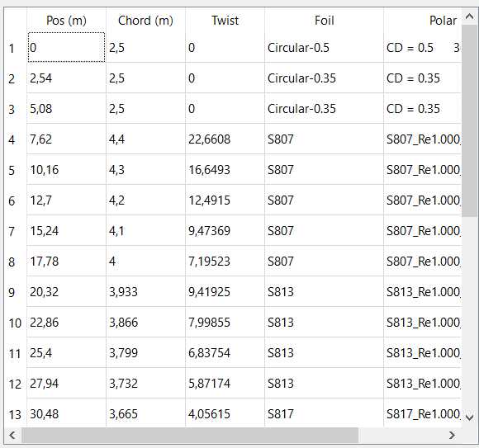Image resolution: width=479 pixels, height=448 pixels.
Task: Select the Circular-0.5 foil cell
Action: click(324, 47)
